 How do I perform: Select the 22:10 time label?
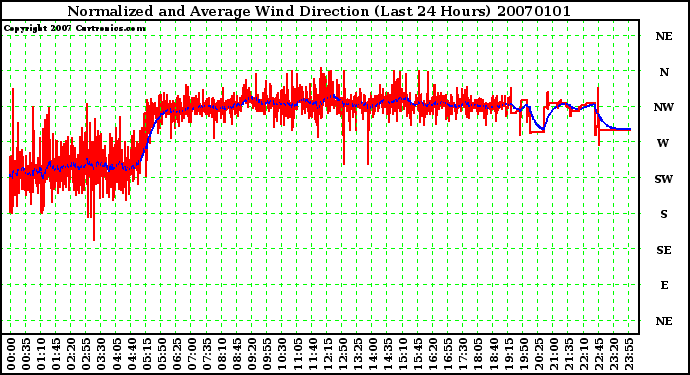[584, 354]
